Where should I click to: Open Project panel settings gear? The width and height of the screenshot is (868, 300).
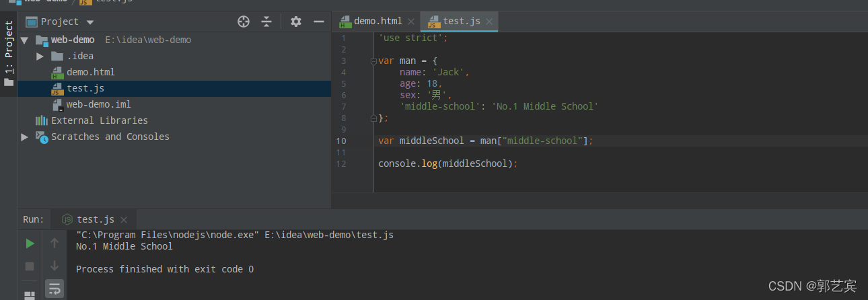(296, 22)
